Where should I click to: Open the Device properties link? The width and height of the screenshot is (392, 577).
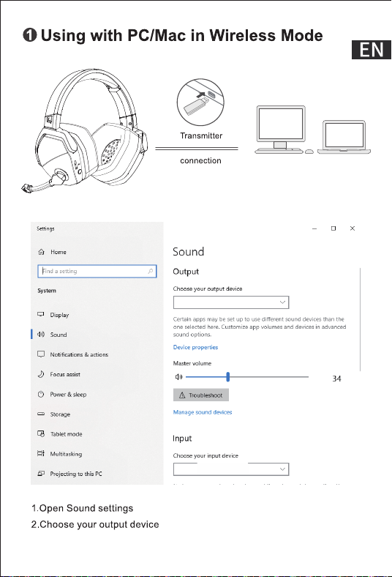pyautogui.click(x=195, y=347)
